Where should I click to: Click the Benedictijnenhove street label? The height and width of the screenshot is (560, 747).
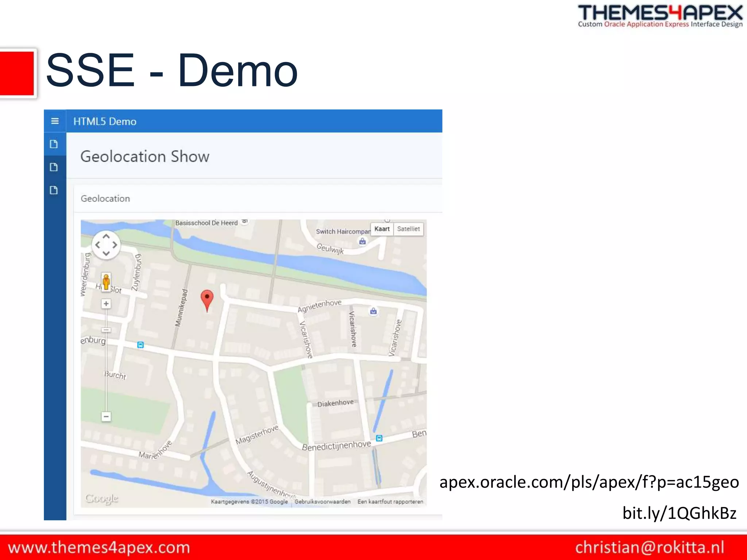pyautogui.click(x=336, y=446)
